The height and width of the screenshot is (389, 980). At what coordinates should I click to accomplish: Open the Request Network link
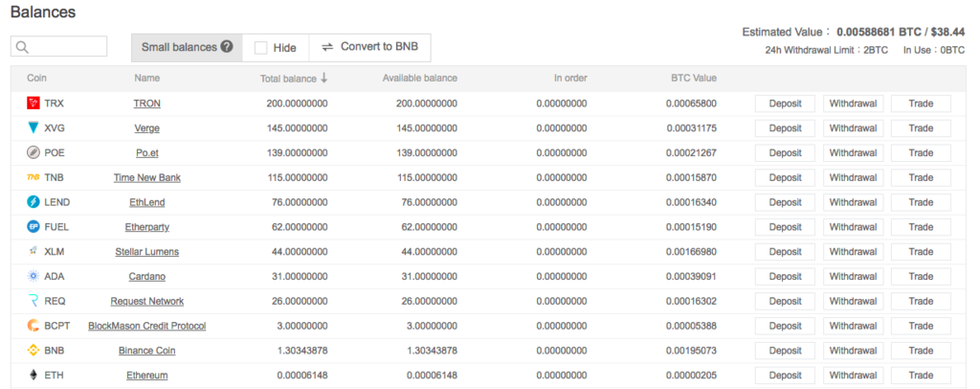146,302
